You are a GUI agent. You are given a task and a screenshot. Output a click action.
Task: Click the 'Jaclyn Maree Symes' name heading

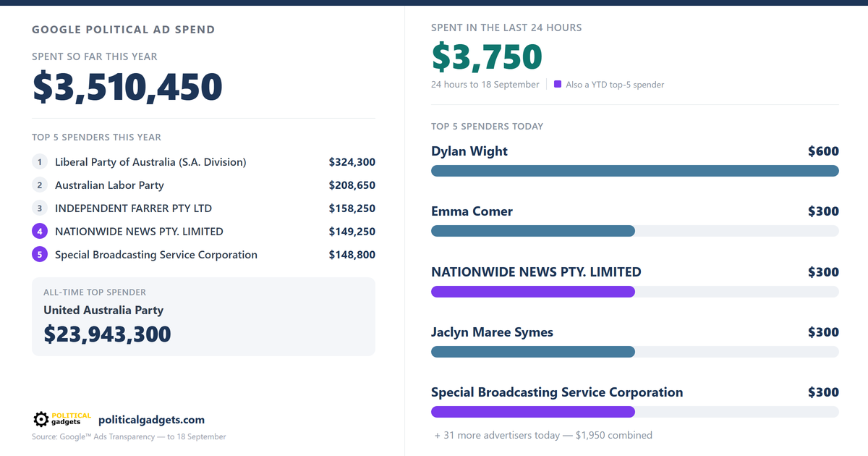point(492,333)
